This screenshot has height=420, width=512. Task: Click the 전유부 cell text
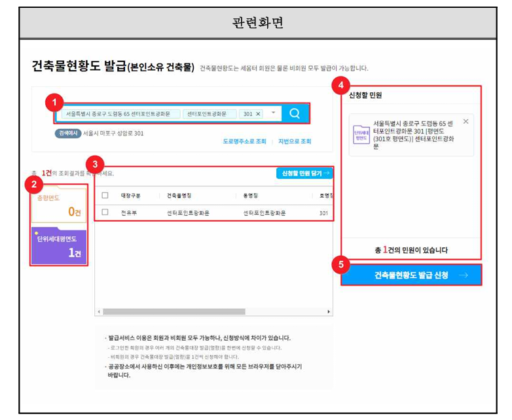tap(129, 213)
